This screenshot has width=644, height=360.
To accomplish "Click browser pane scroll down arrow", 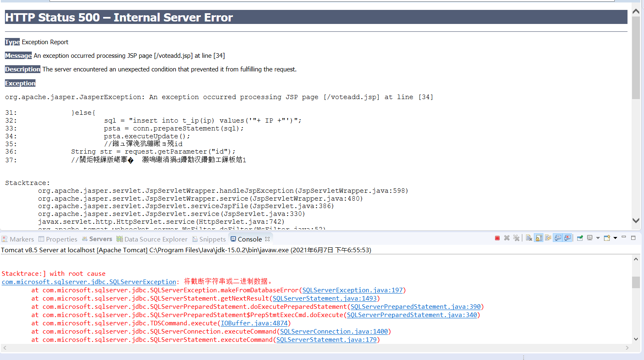I will [x=636, y=220].
